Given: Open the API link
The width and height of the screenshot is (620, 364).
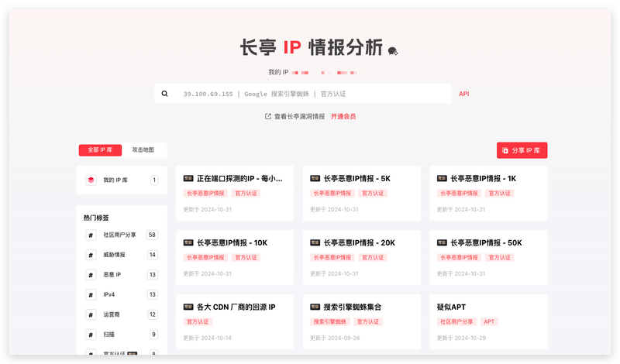Looking at the screenshot, I should [463, 94].
